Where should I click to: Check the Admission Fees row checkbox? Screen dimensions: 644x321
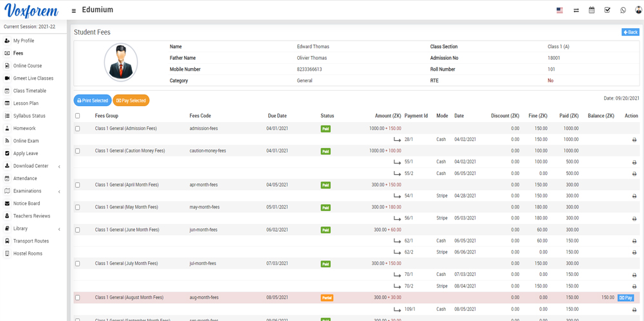[78, 129]
